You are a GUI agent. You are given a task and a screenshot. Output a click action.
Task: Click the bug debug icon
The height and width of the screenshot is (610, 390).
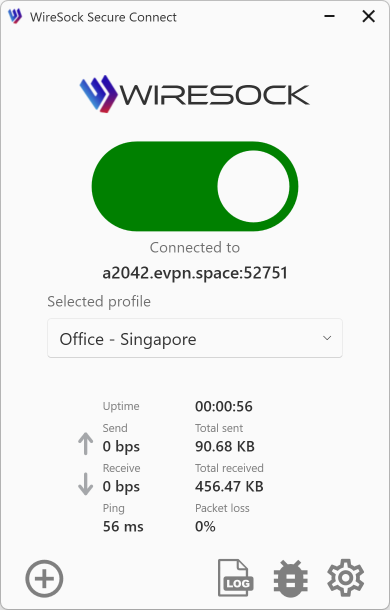[291, 578]
